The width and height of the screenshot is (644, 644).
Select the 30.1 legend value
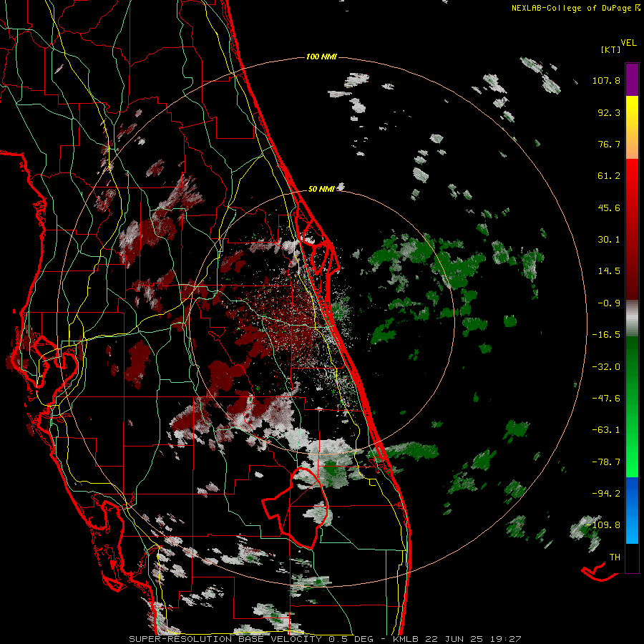coord(609,240)
